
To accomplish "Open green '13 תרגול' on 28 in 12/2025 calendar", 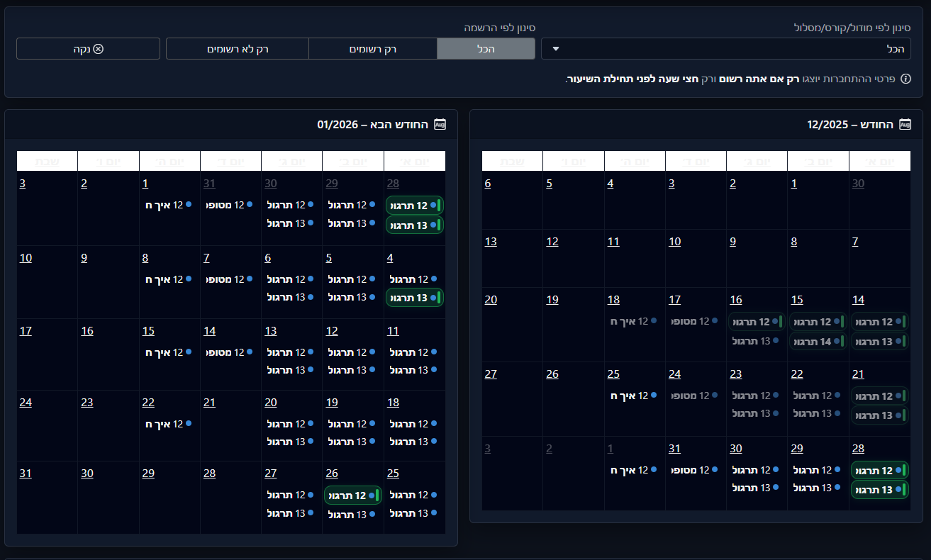I will pyautogui.click(x=879, y=489).
